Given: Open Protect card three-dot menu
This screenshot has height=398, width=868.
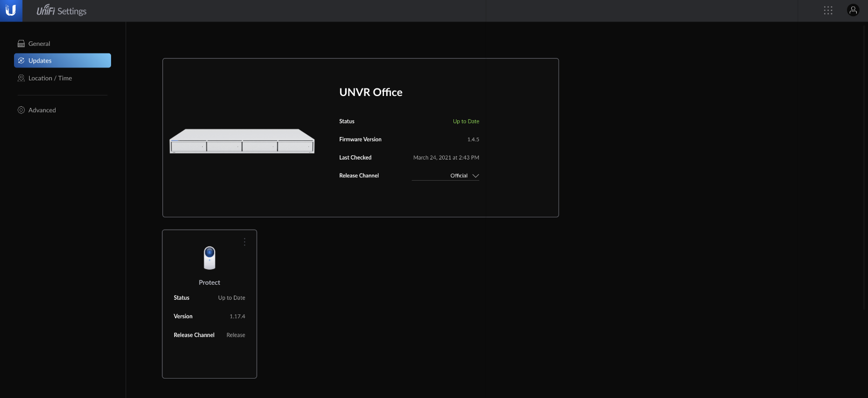Looking at the screenshot, I should (x=244, y=242).
